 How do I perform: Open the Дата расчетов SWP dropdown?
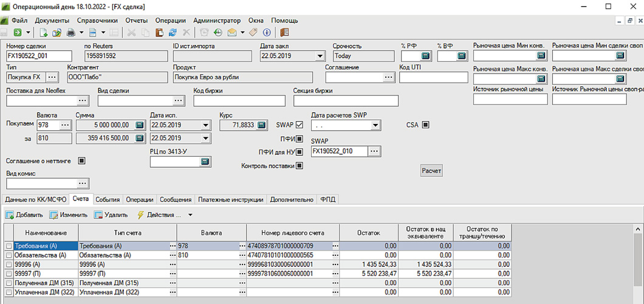[x=375, y=125]
